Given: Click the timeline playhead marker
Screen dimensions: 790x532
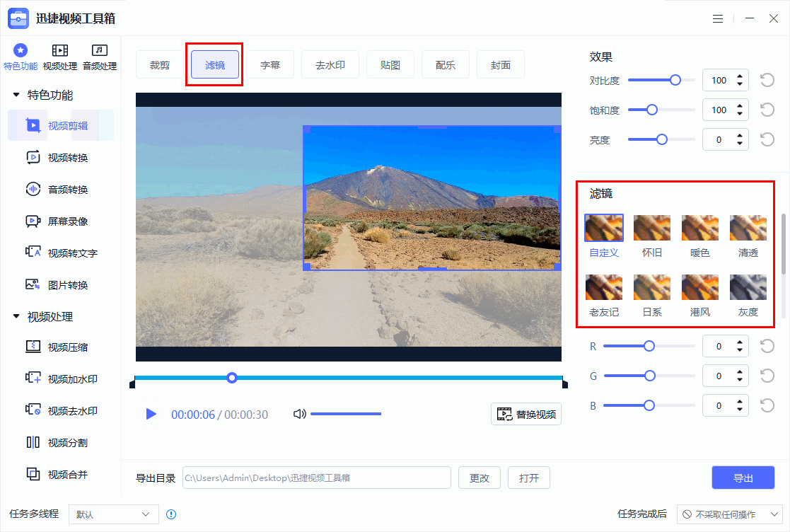Looking at the screenshot, I should (x=232, y=377).
